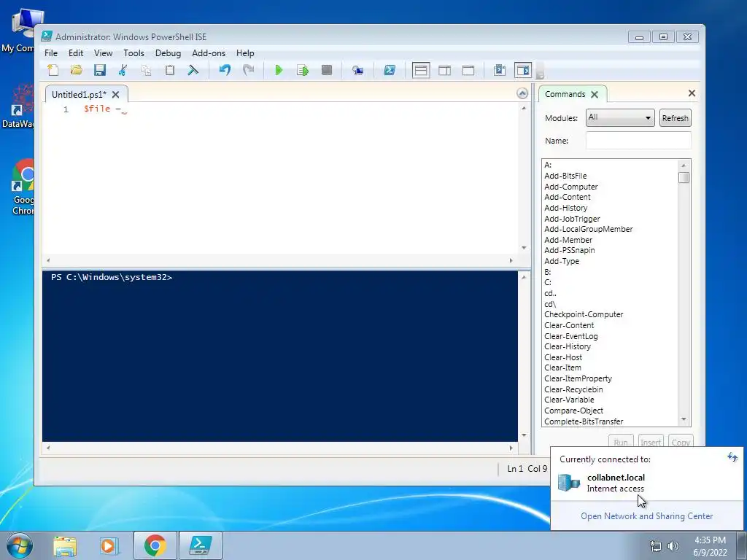Viewport: 747px width, 560px height.
Task: Select Add-Computer in the commands list
Action: tap(570, 187)
